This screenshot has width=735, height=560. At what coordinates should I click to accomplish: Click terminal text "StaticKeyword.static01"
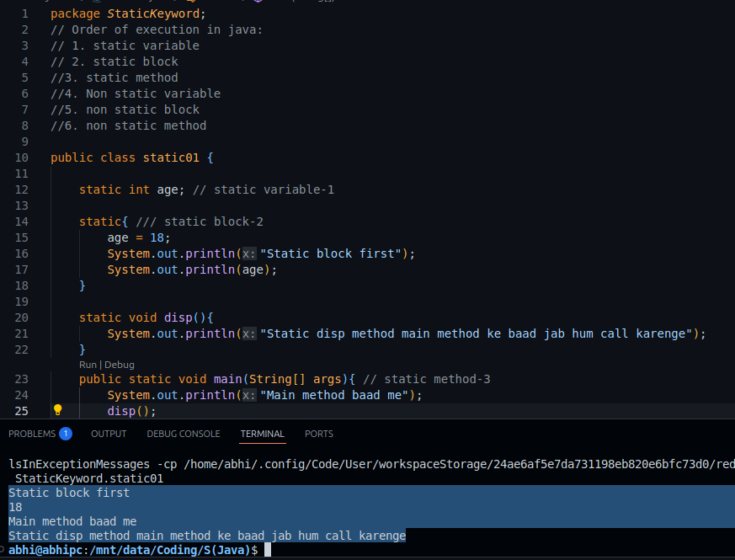pos(89,478)
